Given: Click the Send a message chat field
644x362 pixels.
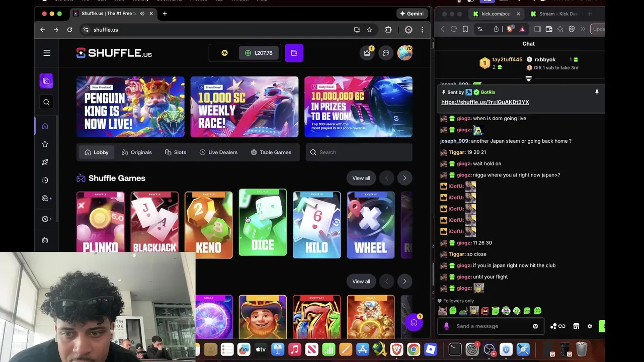Looking at the screenshot, I should tap(491, 326).
